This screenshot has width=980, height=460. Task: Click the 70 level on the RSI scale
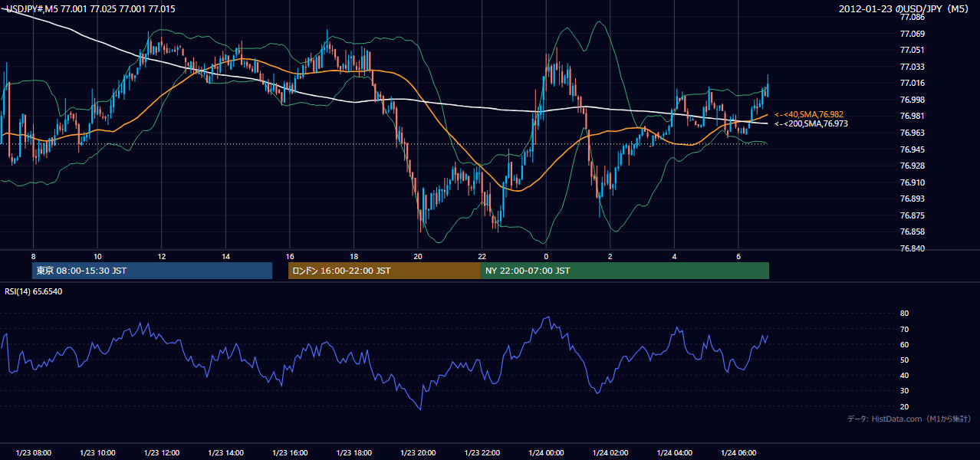point(904,329)
